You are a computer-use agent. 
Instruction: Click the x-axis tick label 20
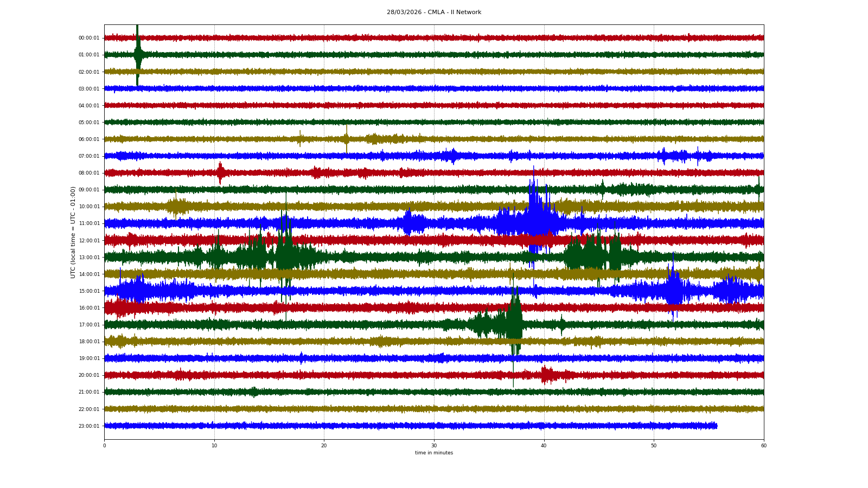324,446
